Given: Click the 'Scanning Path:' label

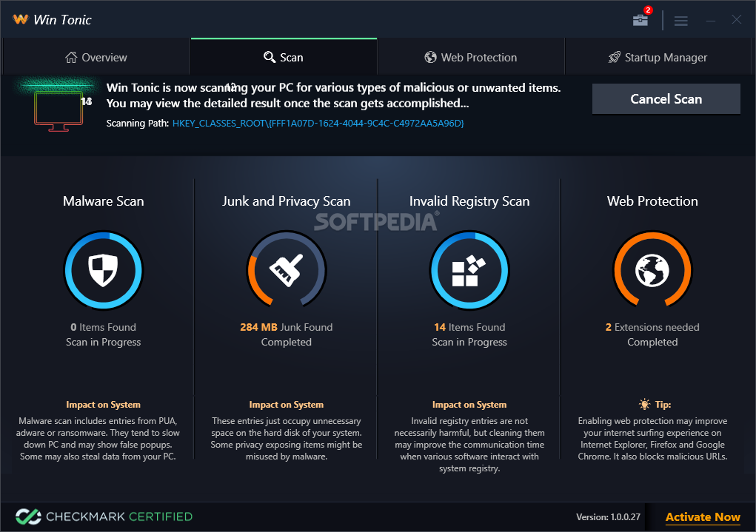Looking at the screenshot, I should click(x=138, y=124).
